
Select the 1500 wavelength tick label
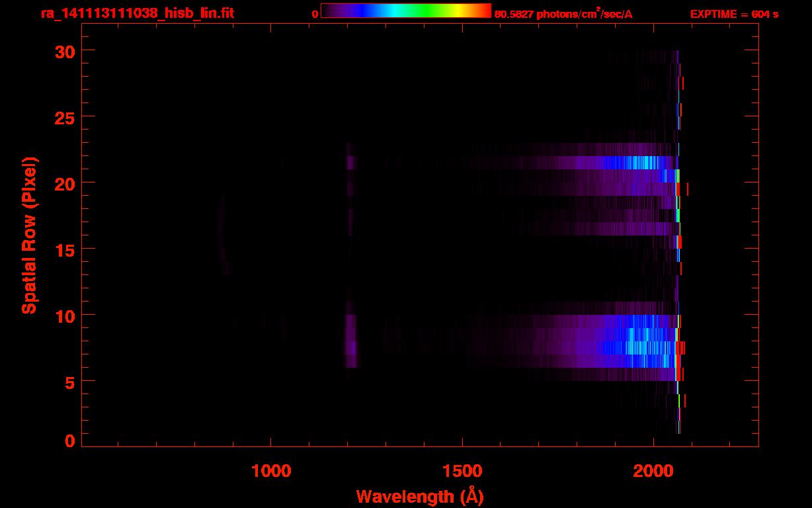tap(462, 471)
